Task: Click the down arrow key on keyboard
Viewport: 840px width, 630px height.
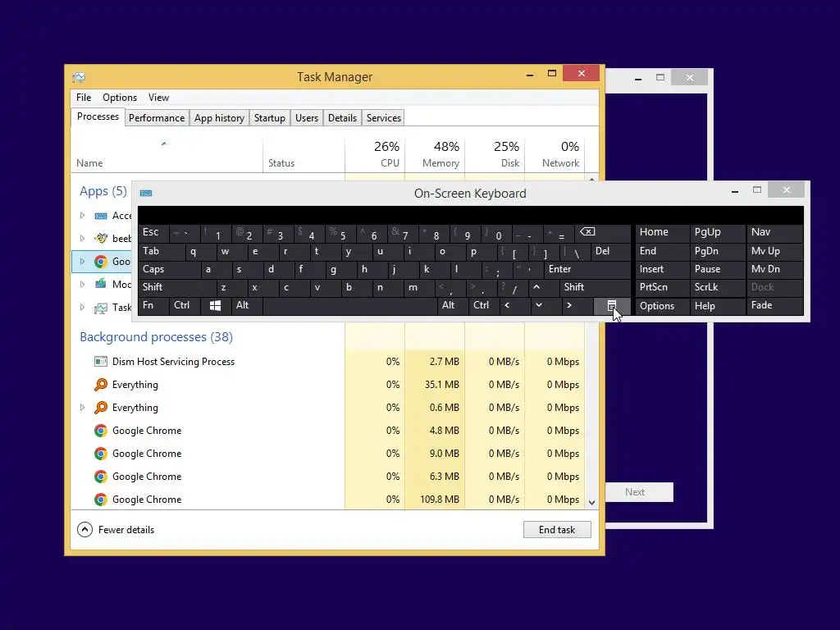Action: pos(539,305)
